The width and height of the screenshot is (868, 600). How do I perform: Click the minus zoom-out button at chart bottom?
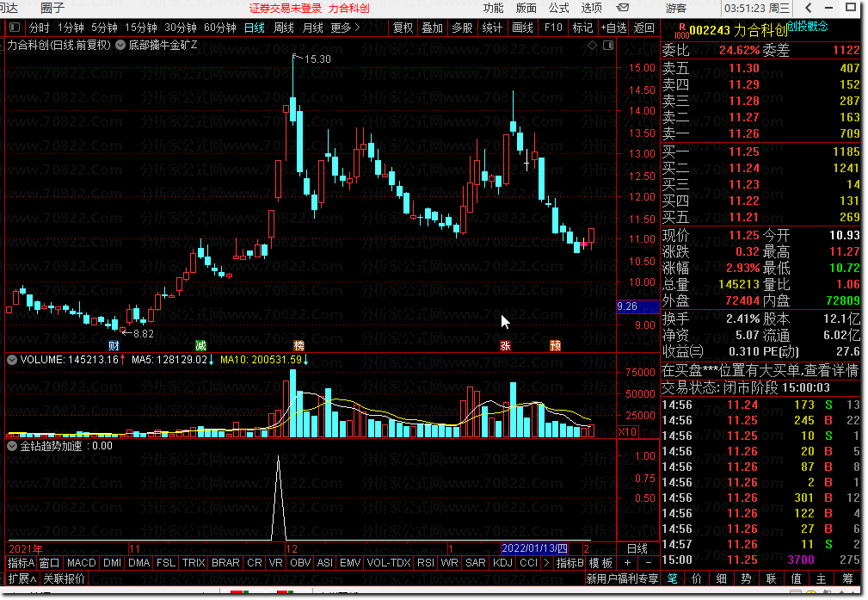(648, 563)
